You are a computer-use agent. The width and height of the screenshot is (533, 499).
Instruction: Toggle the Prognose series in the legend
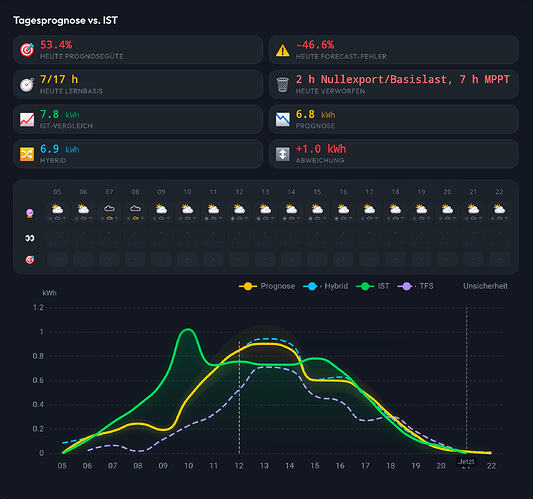pos(267,286)
